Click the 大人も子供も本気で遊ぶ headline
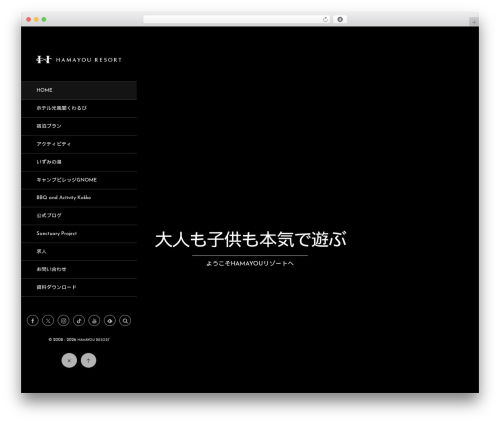The width and height of the screenshot is (500, 423). (x=251, y=239)
